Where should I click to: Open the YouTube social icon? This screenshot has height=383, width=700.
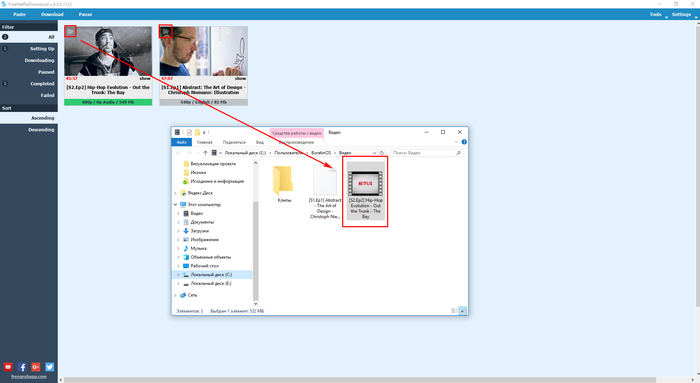tap(8, 367)
